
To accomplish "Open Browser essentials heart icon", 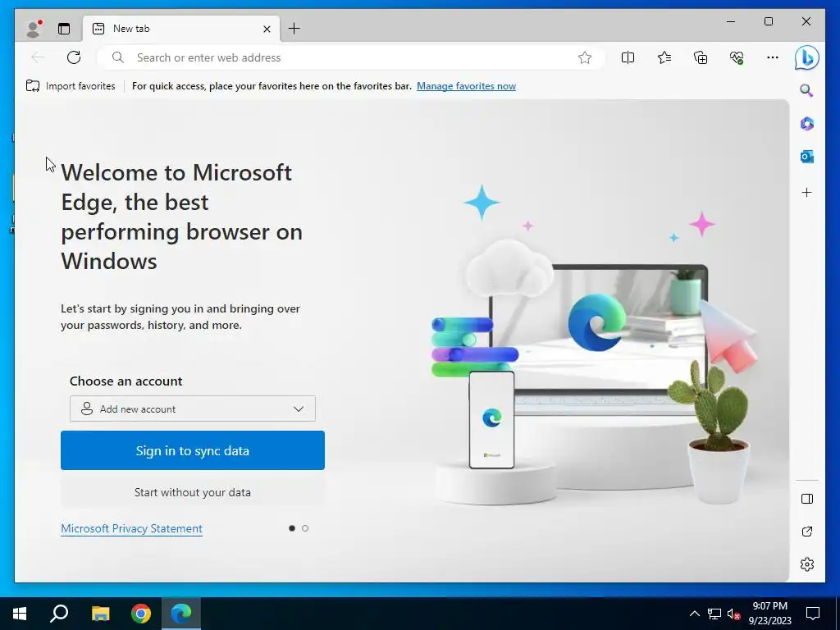I will (737, 57).
